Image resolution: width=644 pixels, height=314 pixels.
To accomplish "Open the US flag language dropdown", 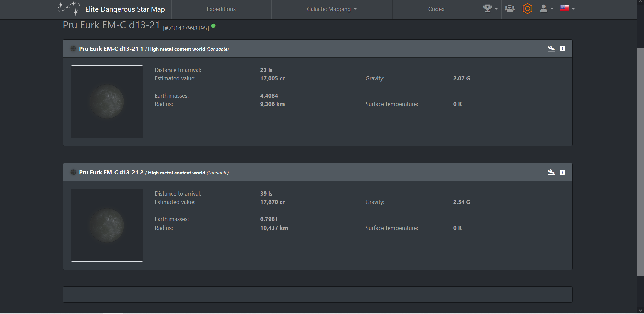I will click(x=567, y=8).
